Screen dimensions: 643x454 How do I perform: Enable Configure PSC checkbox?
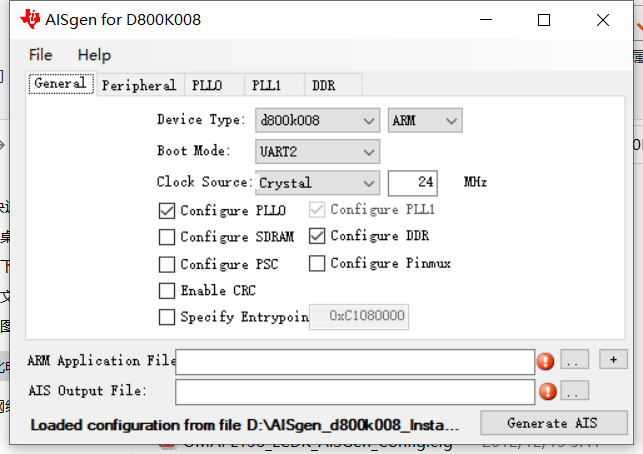tap(166, 265)
